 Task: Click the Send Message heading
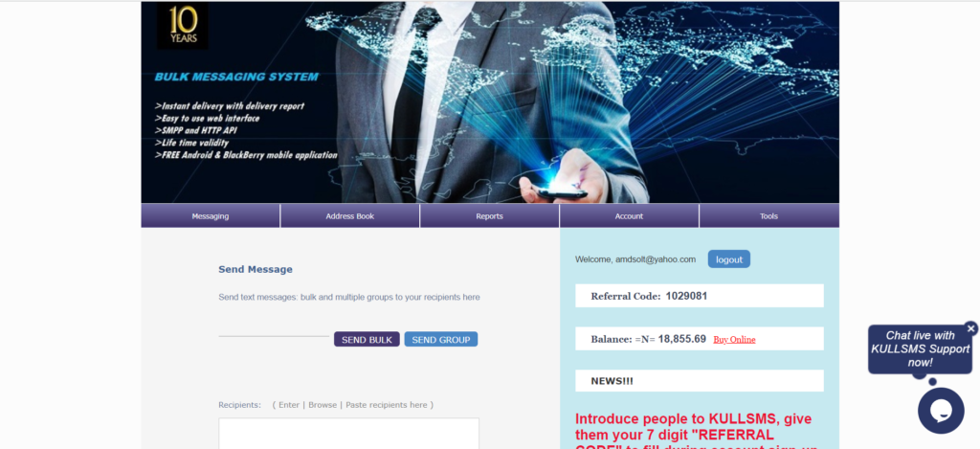[256, 270]
